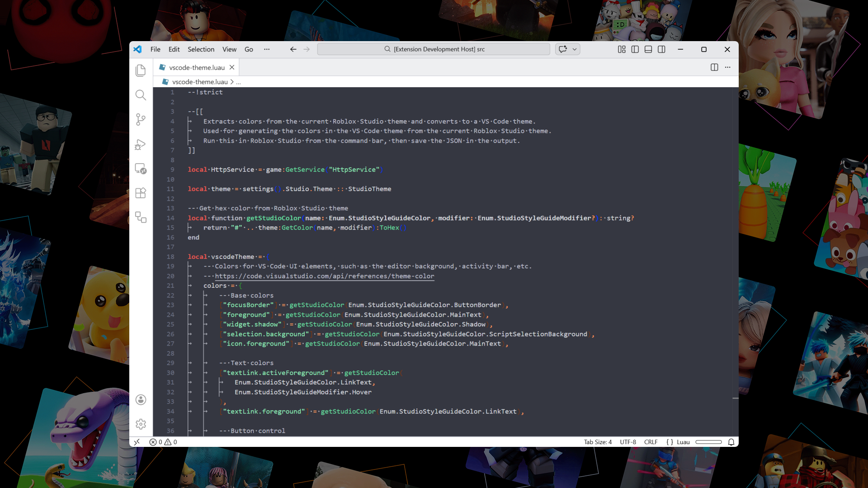Toggle the secondary side bar
The height and width of the screenshot is (488, 868).
pos(661,49)
